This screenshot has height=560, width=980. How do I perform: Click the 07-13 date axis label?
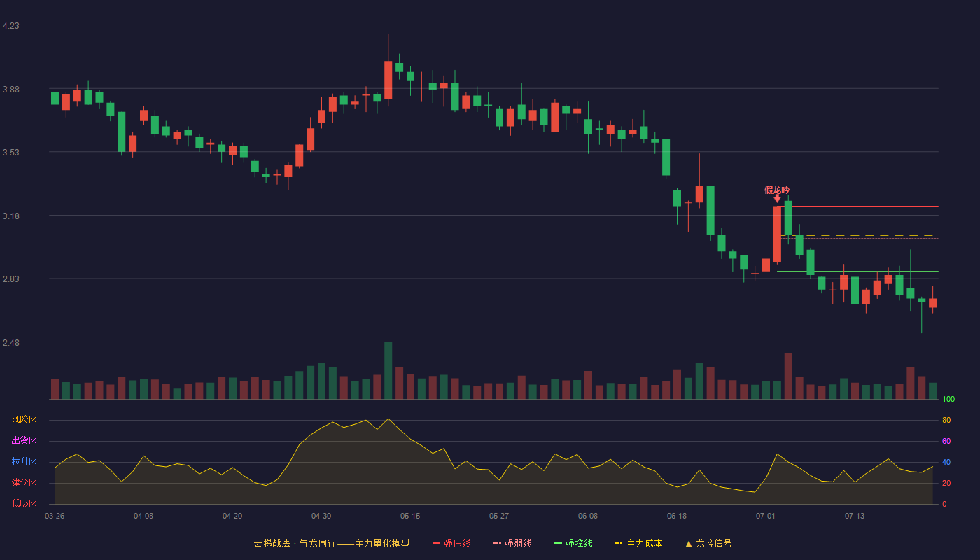click(855, 516)
